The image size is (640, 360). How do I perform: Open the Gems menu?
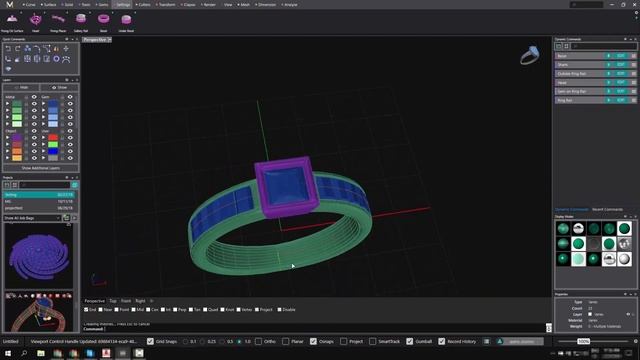point(102,4)
